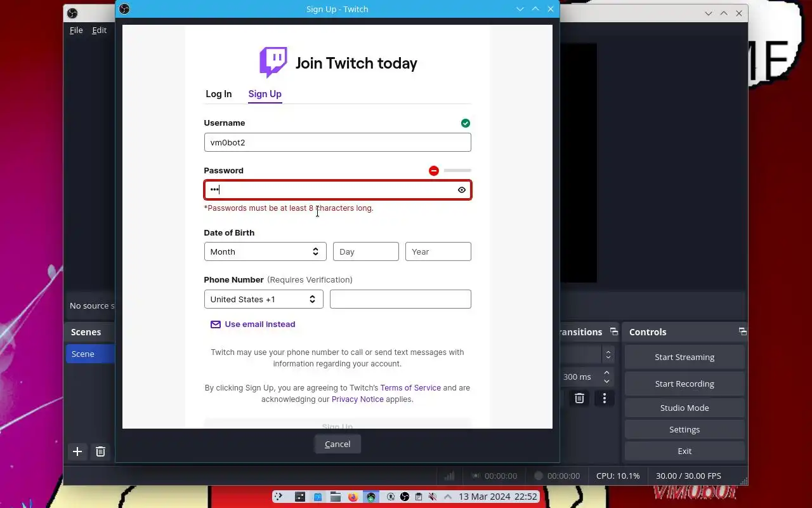Open the Month dropdown
This screenshot has width=812, height=508.
tap(265, 251)
